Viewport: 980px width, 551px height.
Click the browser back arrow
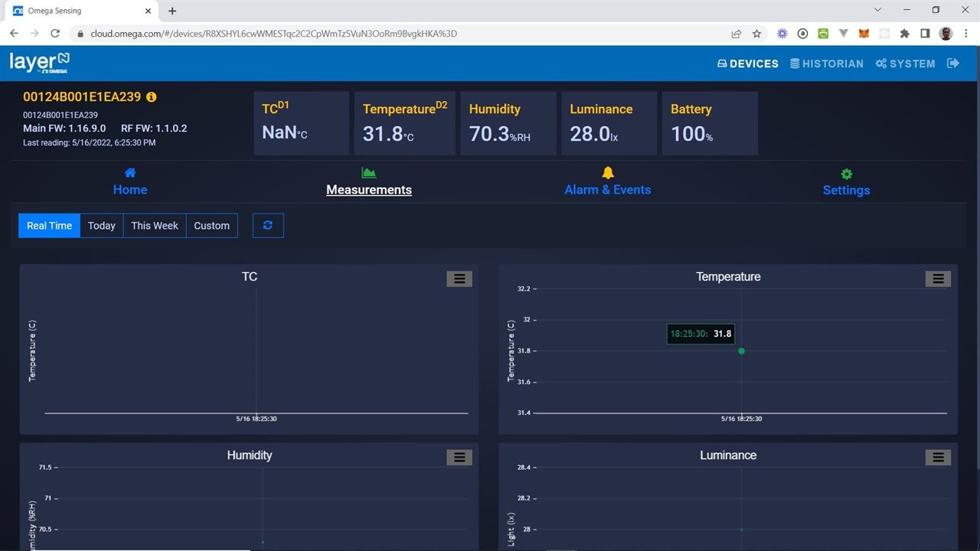click(14, 34)
